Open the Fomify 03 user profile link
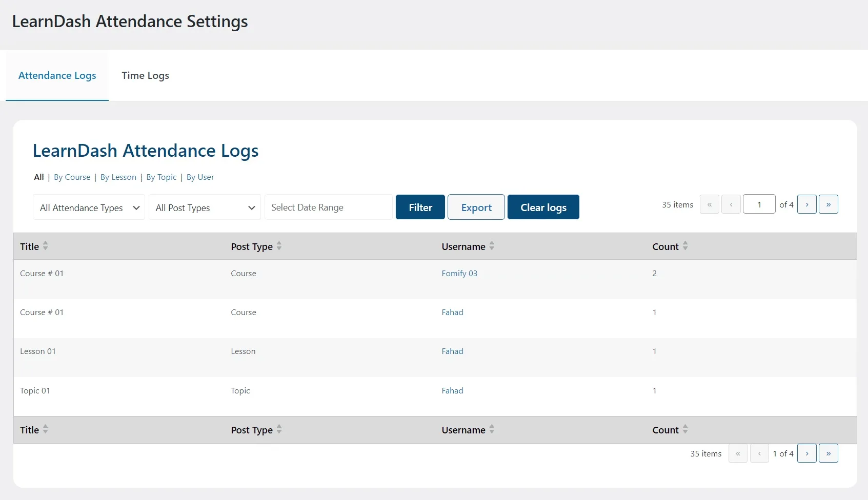 pos(459,273)
